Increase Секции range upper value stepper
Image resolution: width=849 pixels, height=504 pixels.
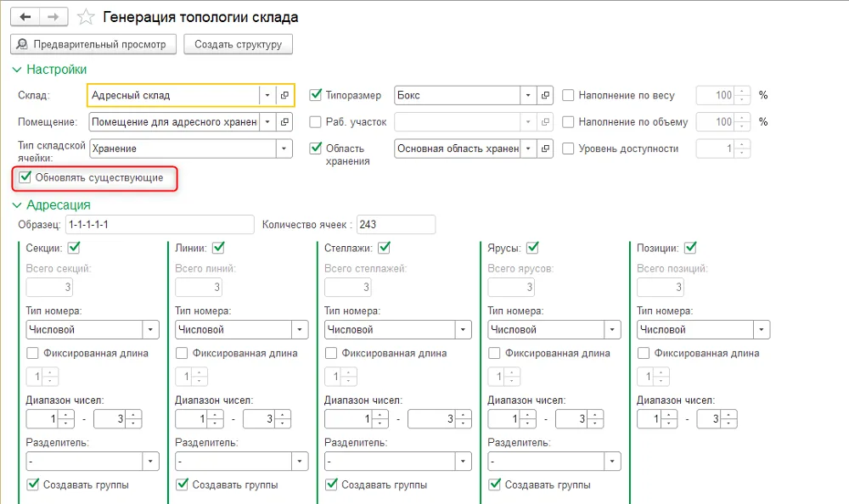point(133,415)
